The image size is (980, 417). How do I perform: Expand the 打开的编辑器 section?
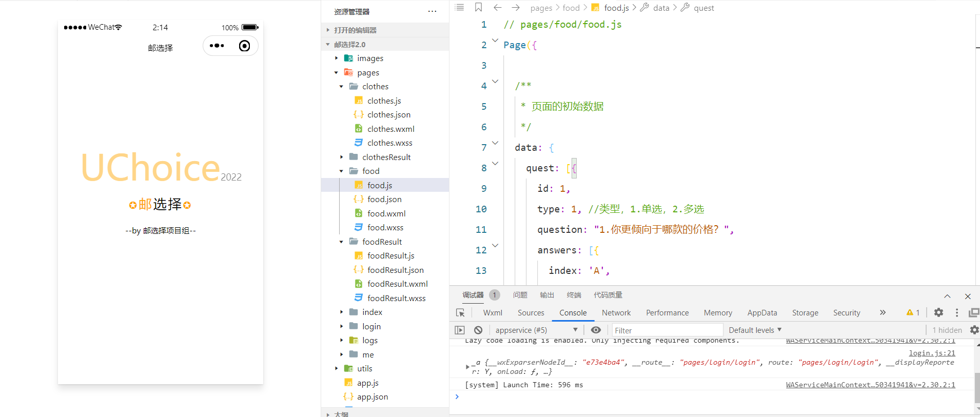(385, 30)
